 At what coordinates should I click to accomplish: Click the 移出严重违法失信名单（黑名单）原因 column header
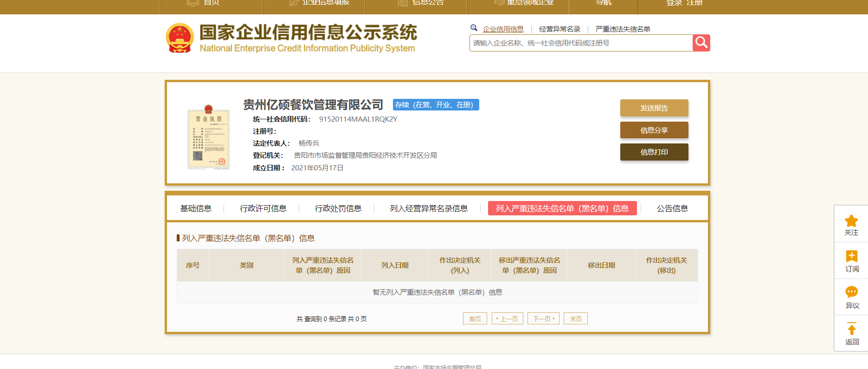[x=529, y=265]
